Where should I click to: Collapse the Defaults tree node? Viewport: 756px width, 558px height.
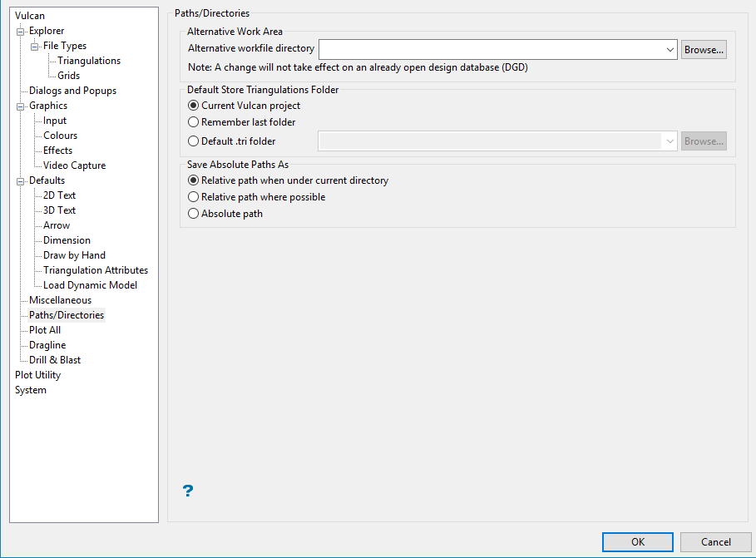(x=20, y=181)
